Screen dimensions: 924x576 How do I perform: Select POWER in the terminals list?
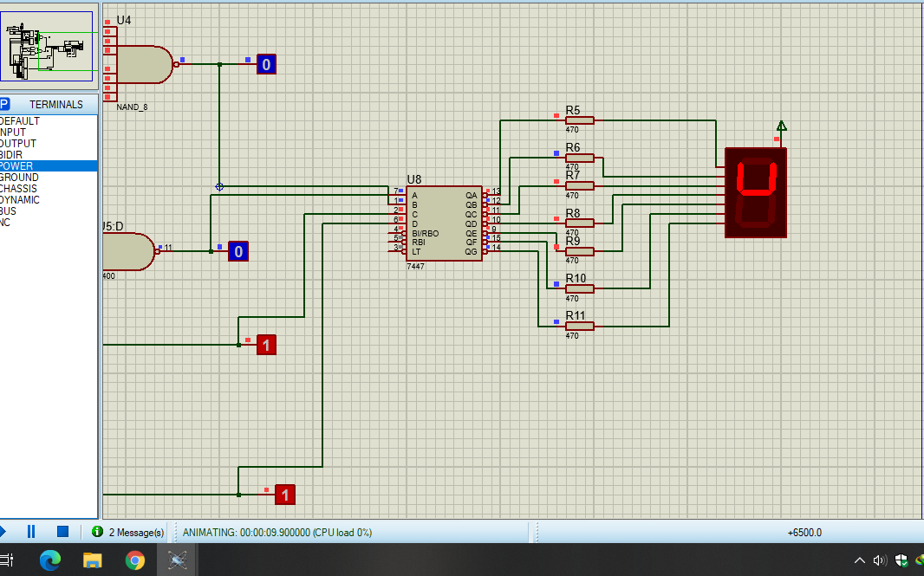[x=26, y=165]
